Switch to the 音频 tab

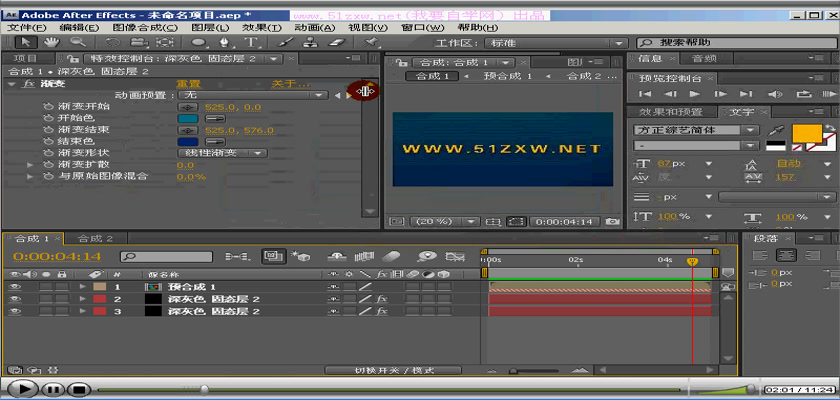tap(703, 58)
